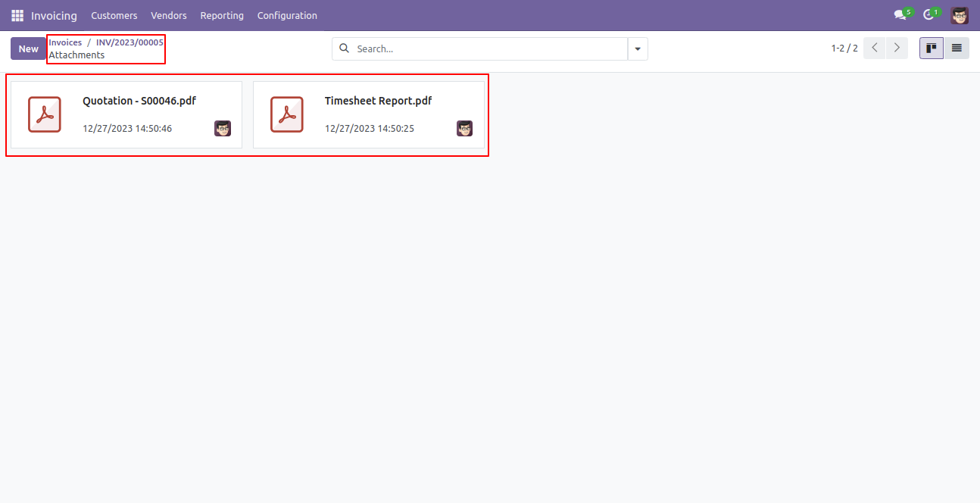Switch to kanban view
980x503 pixels.
tap(932, 48)
